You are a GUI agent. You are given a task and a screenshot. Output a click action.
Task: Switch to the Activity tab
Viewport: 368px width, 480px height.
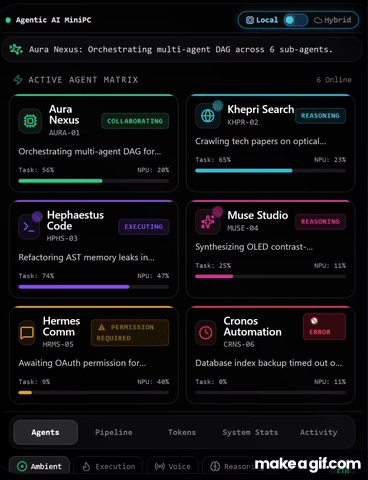pos(318,432)
